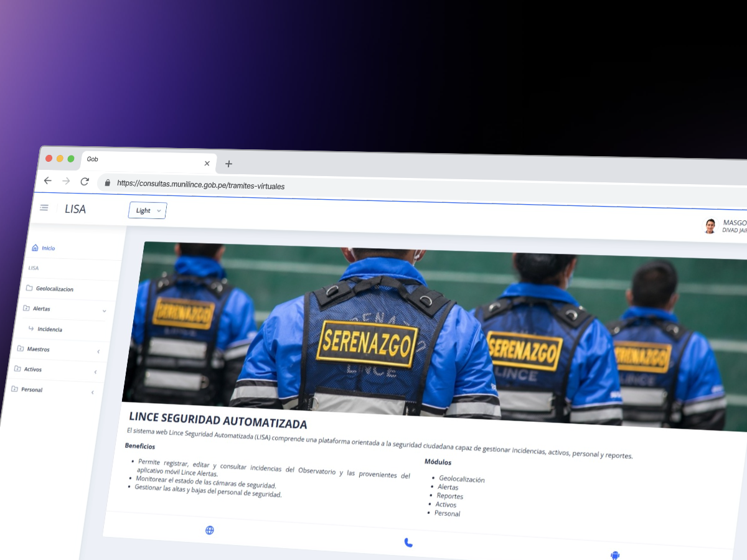Click the Incidencia sub-arrow icon
The height and width of the screenshot is (560, 747).
[x=31, y=328]
